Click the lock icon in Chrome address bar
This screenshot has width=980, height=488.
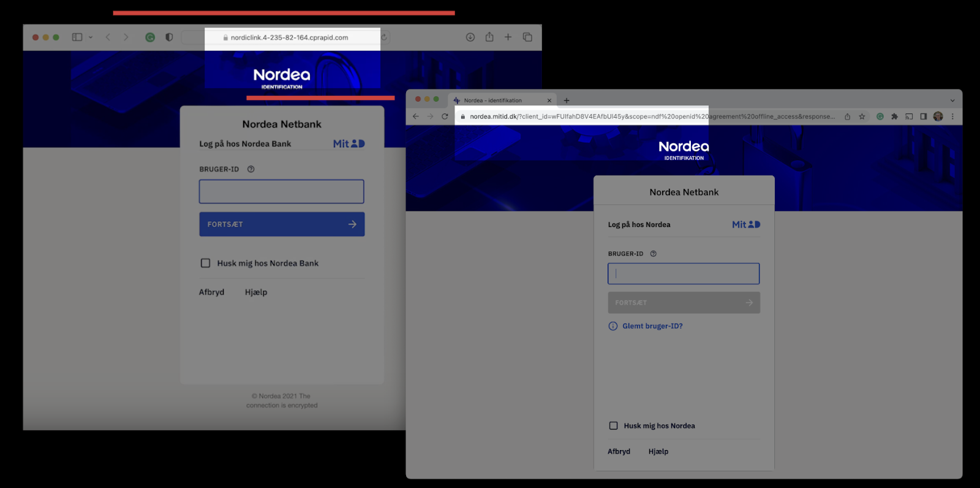point(463,116)
